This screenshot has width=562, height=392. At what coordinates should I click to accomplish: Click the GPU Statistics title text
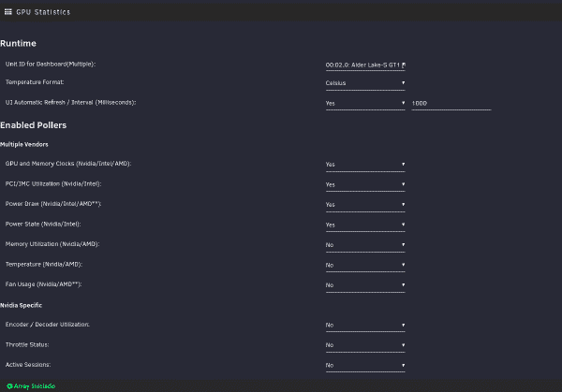click(43, 12)
